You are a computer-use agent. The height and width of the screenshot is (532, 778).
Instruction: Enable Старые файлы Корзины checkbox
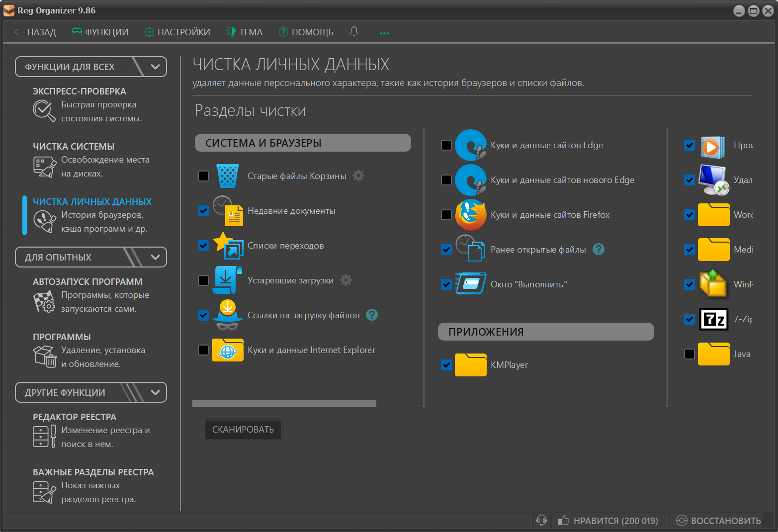(203, 176)
